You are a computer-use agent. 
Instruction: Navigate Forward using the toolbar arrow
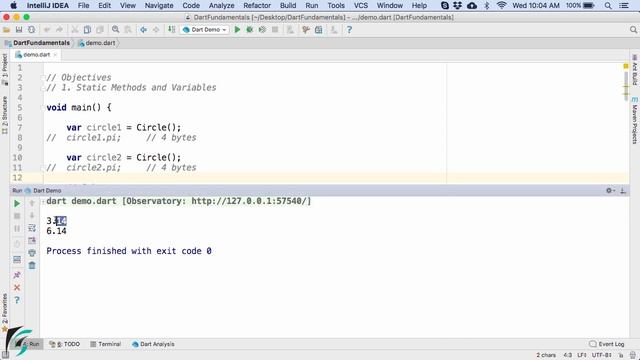(156, 30)
